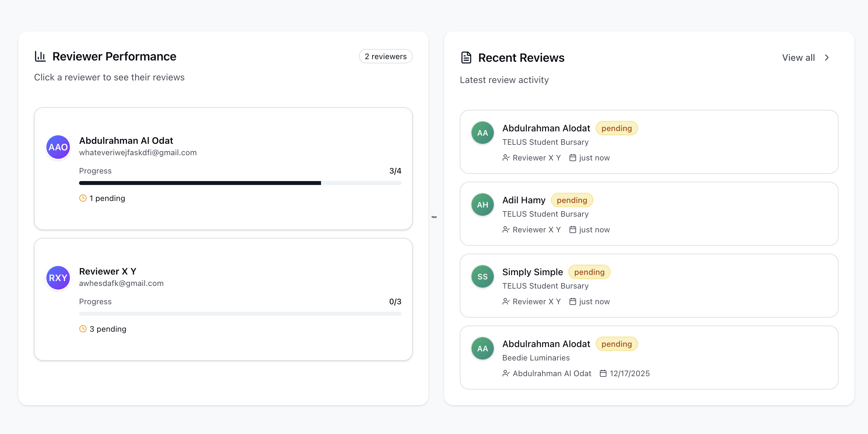Click the calendar icon beside 12/17/2025
Screen dimensions: 868x434
(x=603, y=373)
